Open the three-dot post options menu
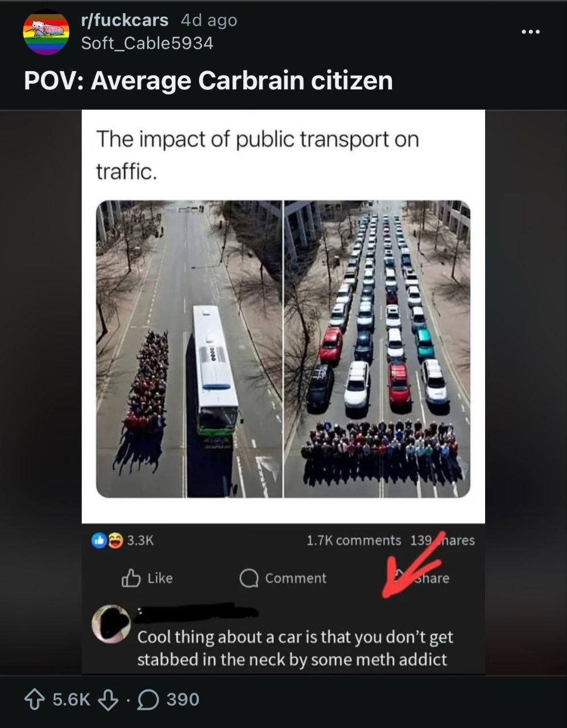The height and width of the screenshot is (728, 567). coord(530,31)
